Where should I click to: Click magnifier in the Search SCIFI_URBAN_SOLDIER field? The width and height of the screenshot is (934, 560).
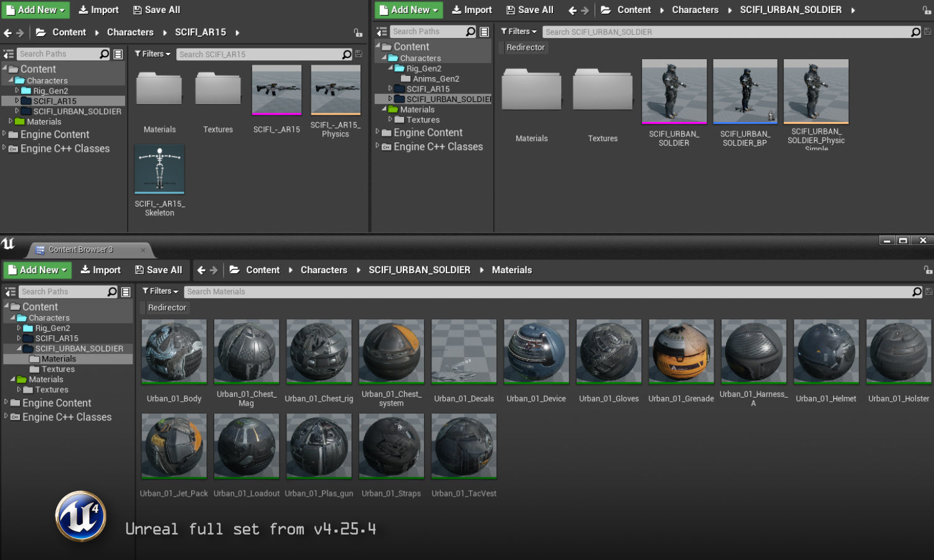[x=915, y=32]
